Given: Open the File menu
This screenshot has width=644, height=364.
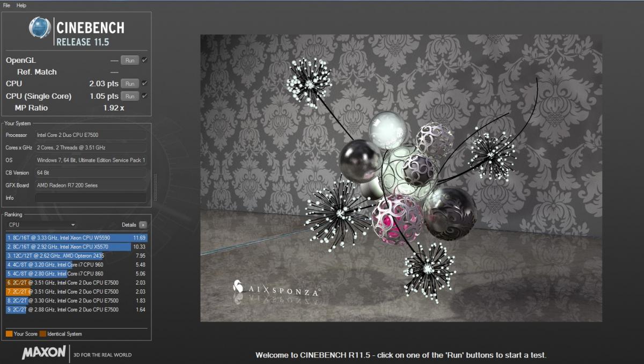Looking at the screenshot, I should pyautogui.click(x=6, y=5).
